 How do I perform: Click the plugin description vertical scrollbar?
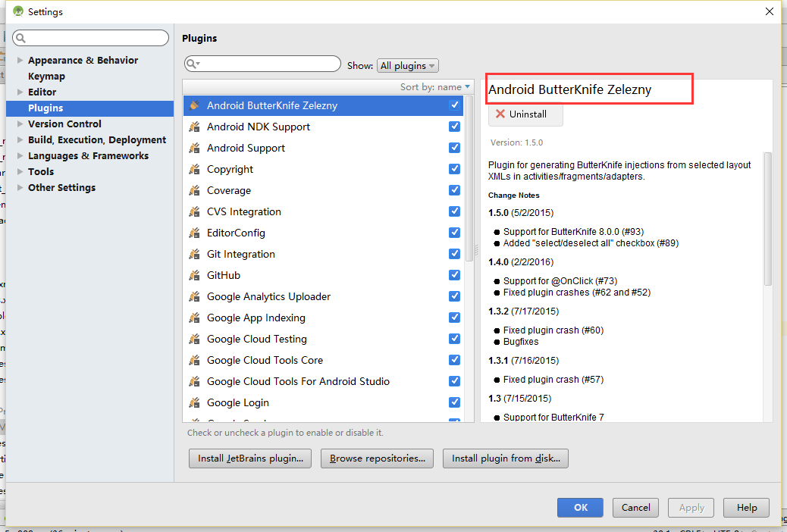768,220
